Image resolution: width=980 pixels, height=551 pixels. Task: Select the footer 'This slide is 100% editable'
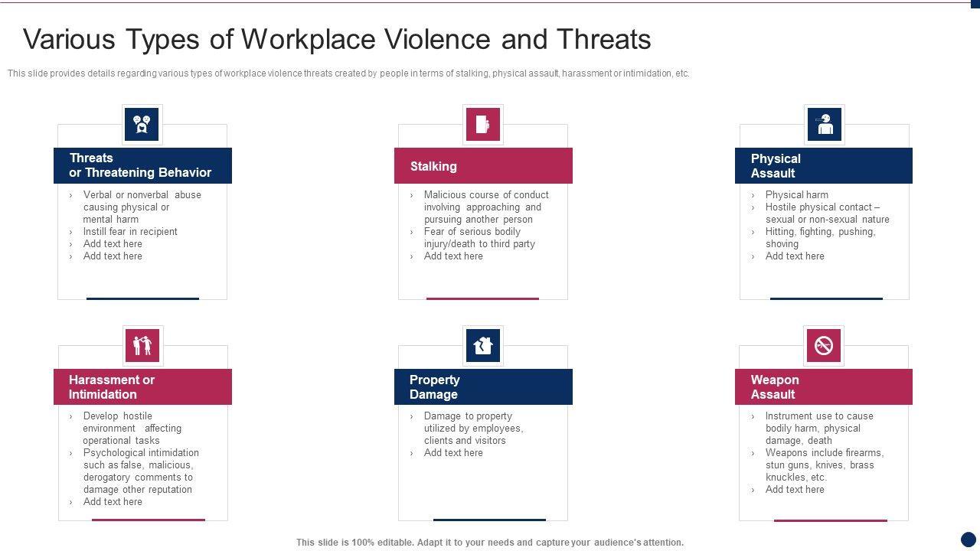pyautogui.click(x=490, y=542)
